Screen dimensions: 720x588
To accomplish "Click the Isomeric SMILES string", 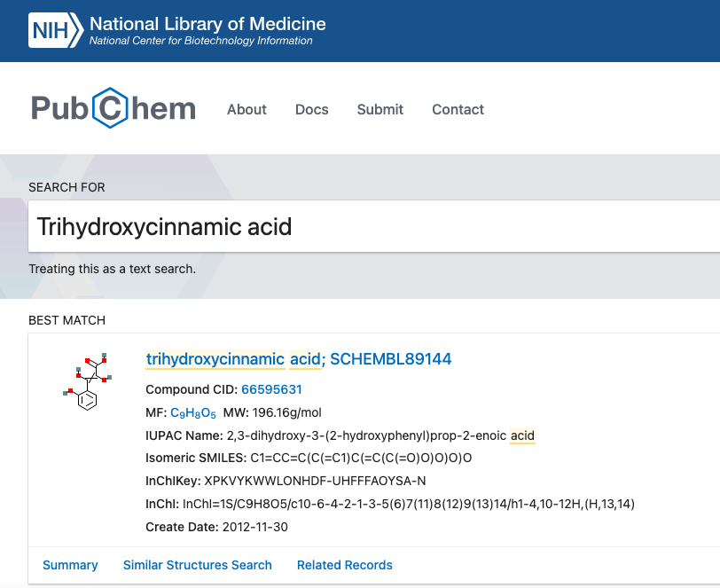I will (361, 458).
